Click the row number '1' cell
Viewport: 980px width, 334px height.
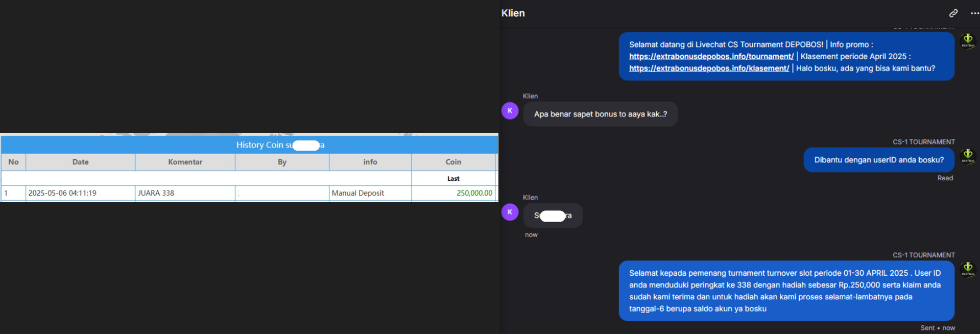[13, 193]
